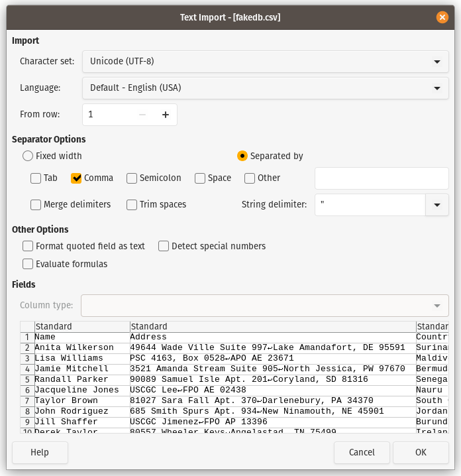Click the Other separator text field
The height and width of the screenshot is (476, 461).
[x=382, y=178]
